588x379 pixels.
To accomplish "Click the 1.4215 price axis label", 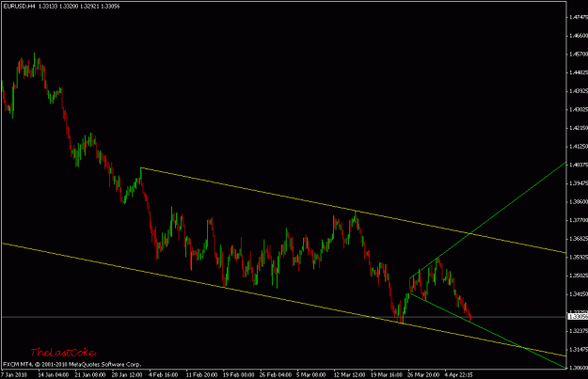I will (x=579, y=128).
